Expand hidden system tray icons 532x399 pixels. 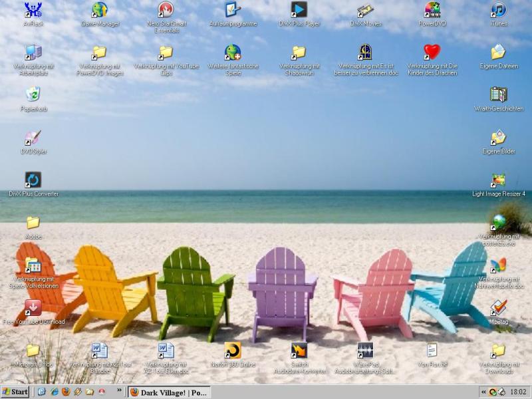[483, 392]
